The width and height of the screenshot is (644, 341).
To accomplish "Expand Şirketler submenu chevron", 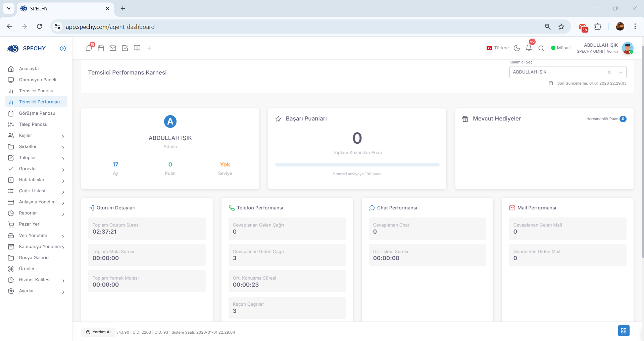I will pyautogui.click(x=63, y=147).
